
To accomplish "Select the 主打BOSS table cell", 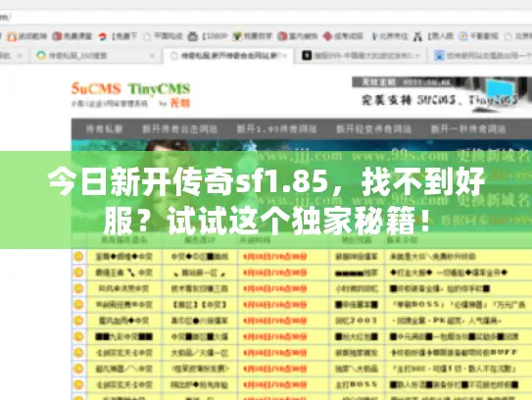I will (357, 384).
